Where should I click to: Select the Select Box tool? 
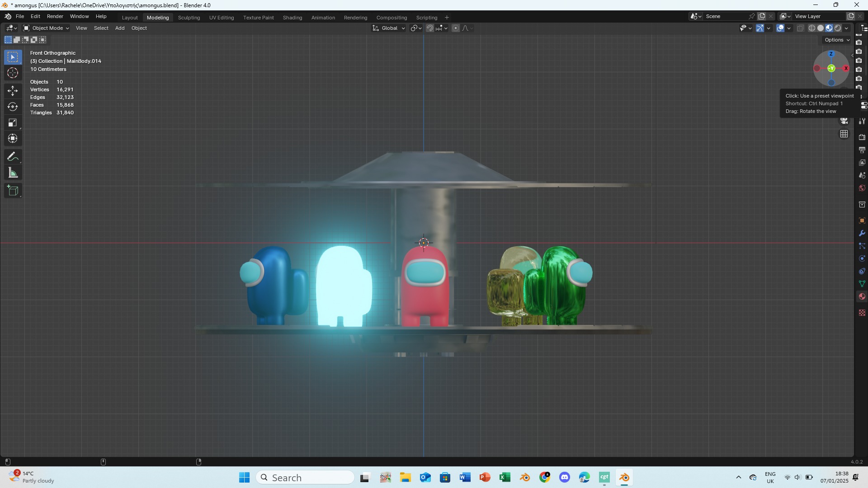click(13, 57)
